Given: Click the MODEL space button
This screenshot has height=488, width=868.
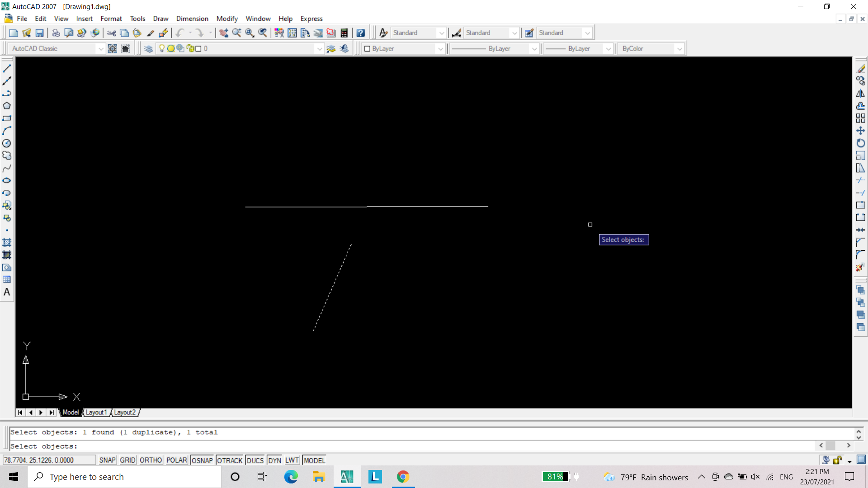Looking at the screenshot, I should coord(314,460).
